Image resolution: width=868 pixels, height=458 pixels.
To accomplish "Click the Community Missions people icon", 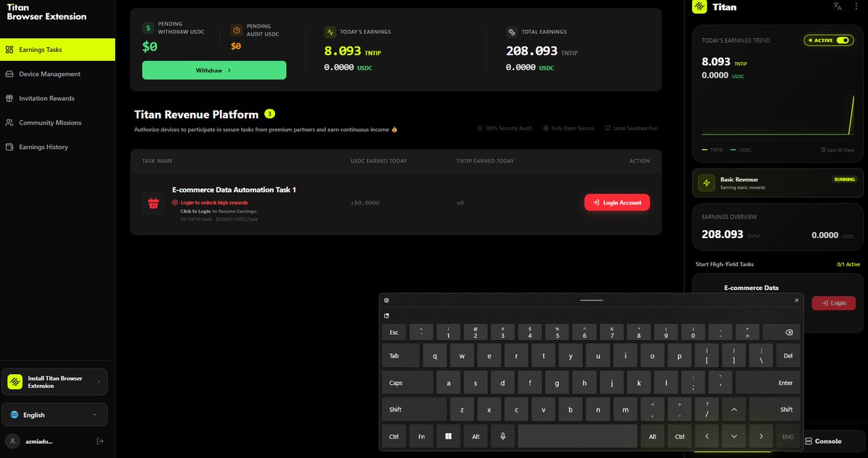I will (9, 122).
